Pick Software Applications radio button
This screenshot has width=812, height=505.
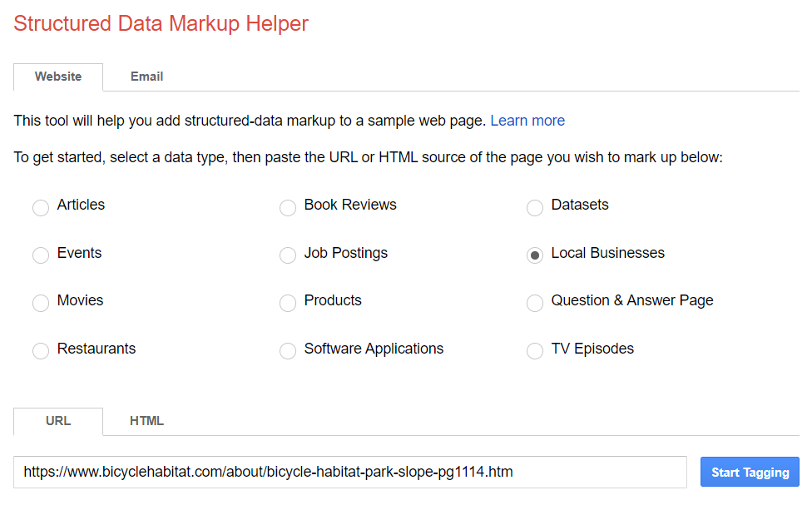(x=287, y=350)
